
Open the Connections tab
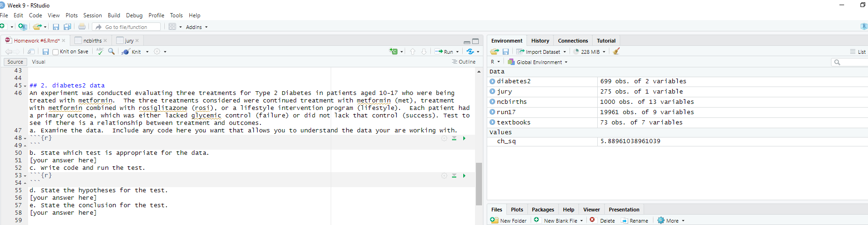[573, 41]
